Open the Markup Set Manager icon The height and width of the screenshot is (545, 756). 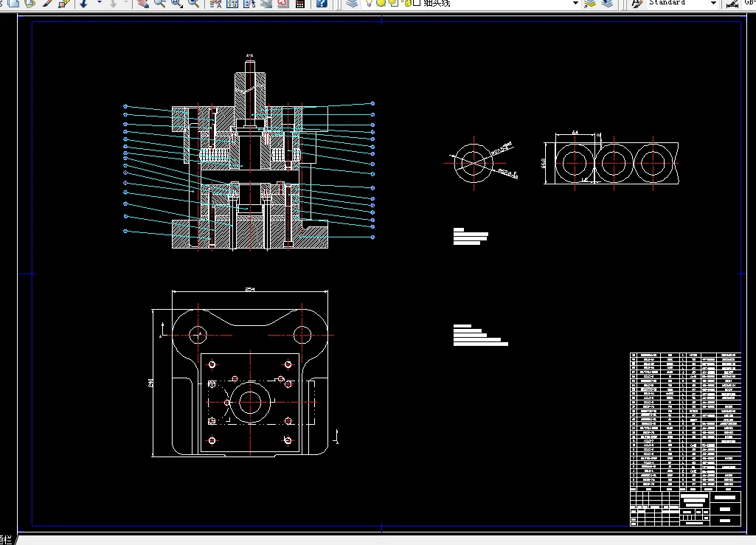pyautogui.click(x=283, y=4)
